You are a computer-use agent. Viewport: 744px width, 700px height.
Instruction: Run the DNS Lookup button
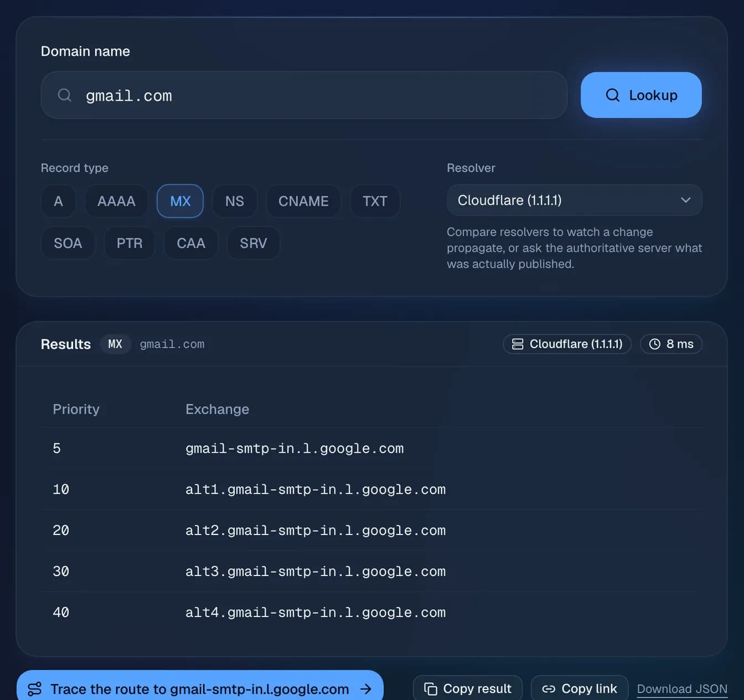(x=641, y=95)
